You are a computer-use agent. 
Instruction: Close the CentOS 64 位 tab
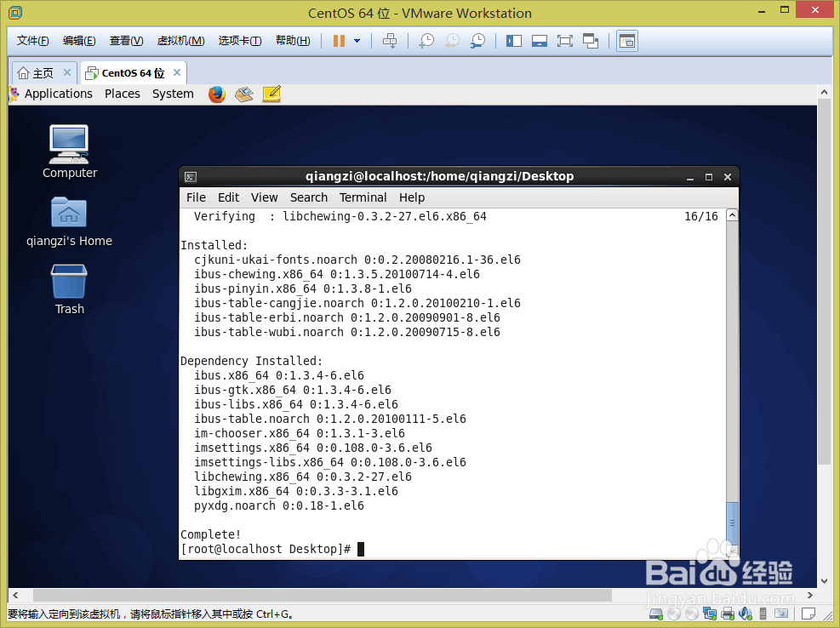(x=177, y=72)
